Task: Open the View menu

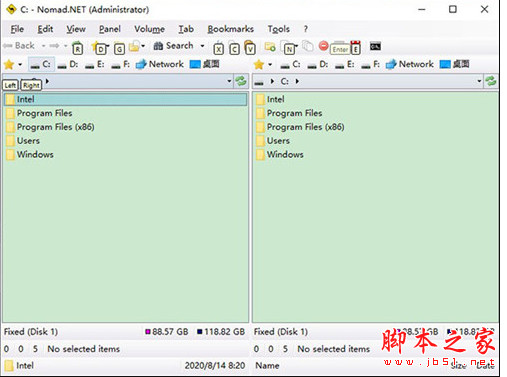Action: (76, 29)
